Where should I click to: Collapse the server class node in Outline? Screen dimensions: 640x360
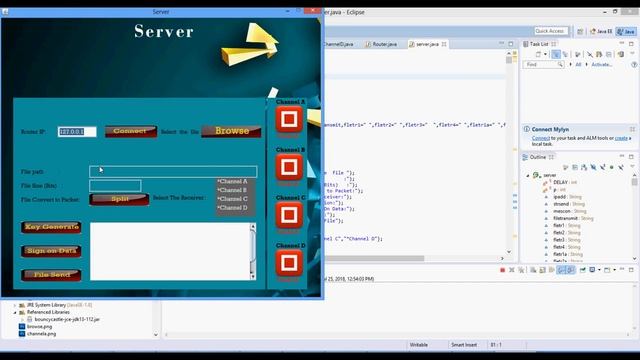[528, 175]
